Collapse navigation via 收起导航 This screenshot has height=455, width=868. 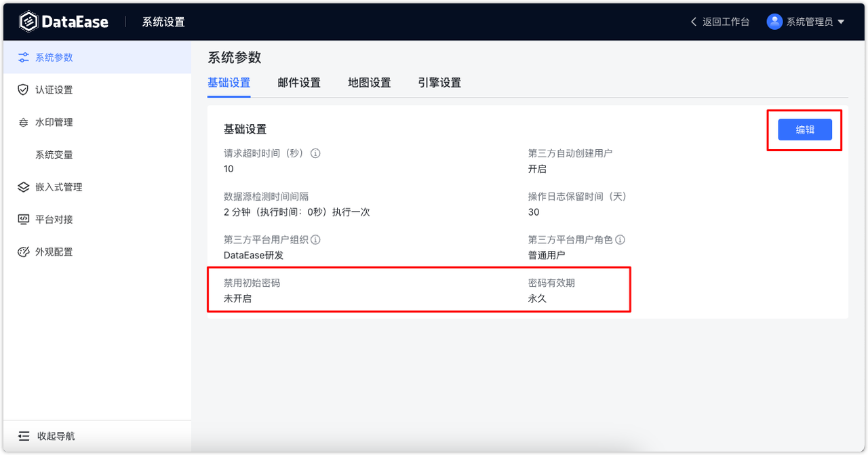[46, 436]
